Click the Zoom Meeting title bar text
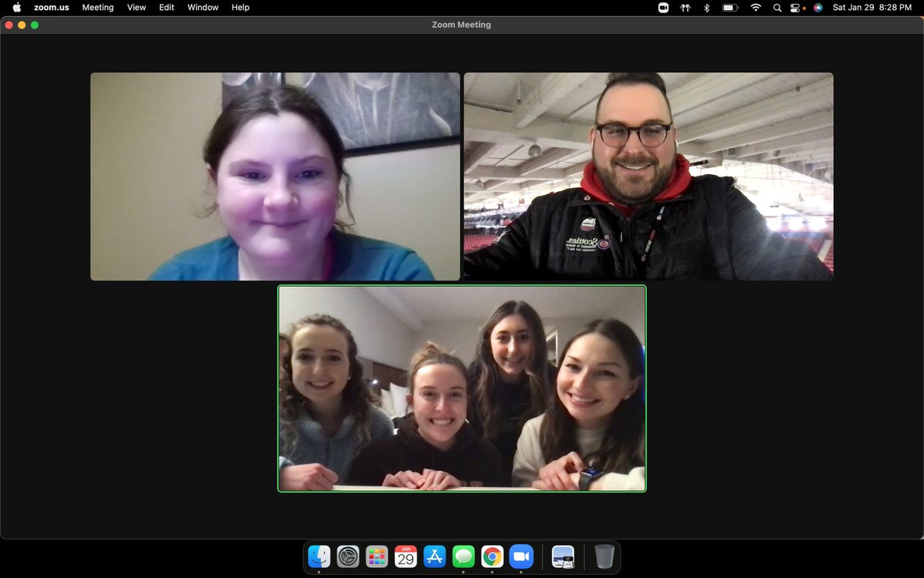 point(461,25)
